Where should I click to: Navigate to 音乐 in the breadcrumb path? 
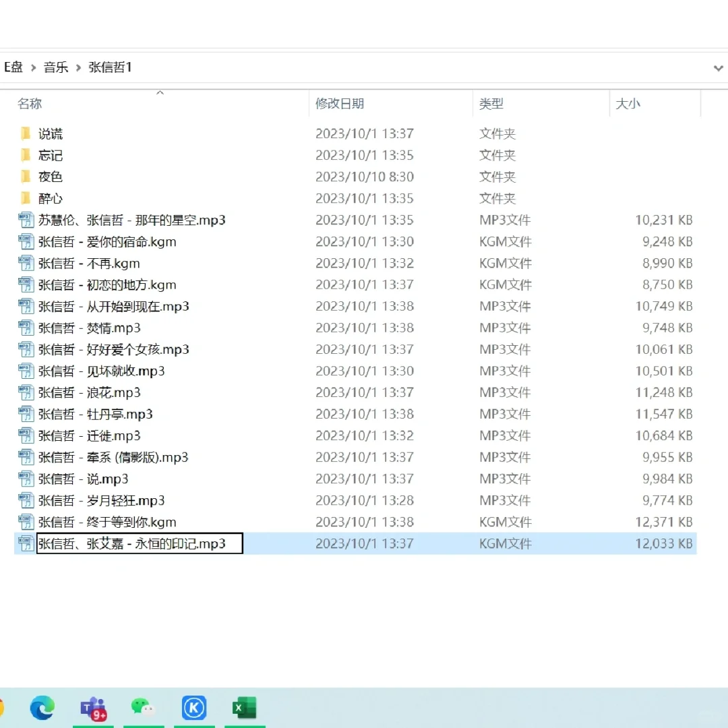pos(56,67)
